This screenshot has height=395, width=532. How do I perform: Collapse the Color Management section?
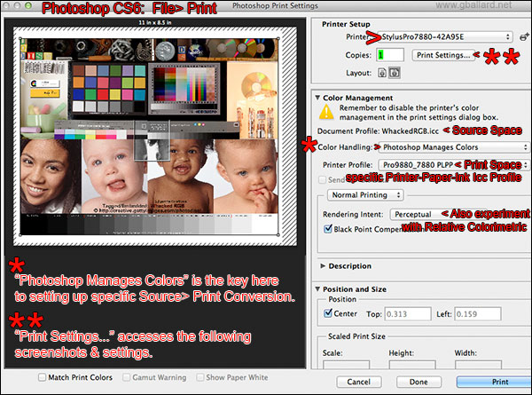click(317, 98)
